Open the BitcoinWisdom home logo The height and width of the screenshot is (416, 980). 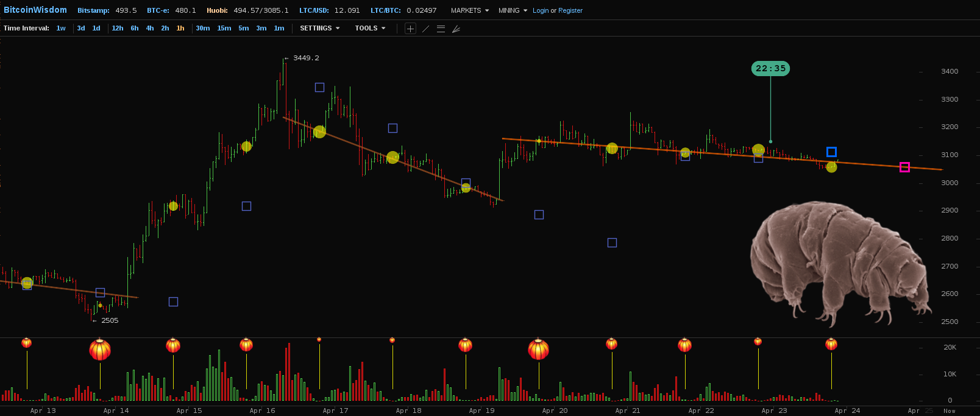[x=35, y=10]
